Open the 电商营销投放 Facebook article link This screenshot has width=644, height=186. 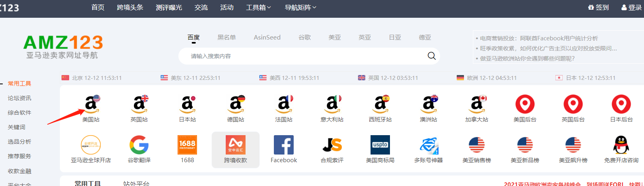[539, 38]
